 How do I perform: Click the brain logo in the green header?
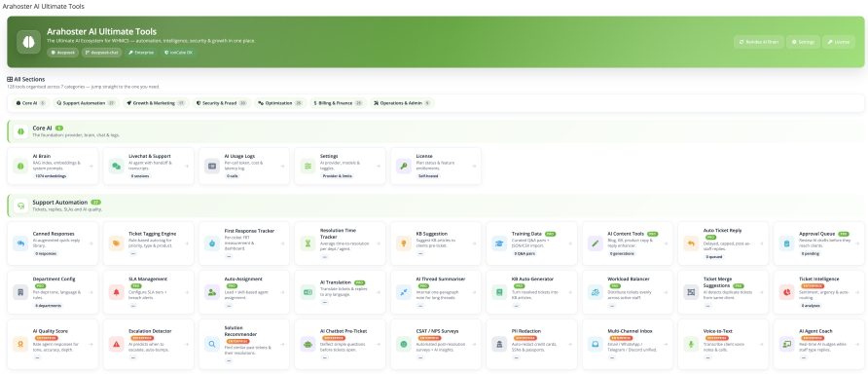coord(29,42)
